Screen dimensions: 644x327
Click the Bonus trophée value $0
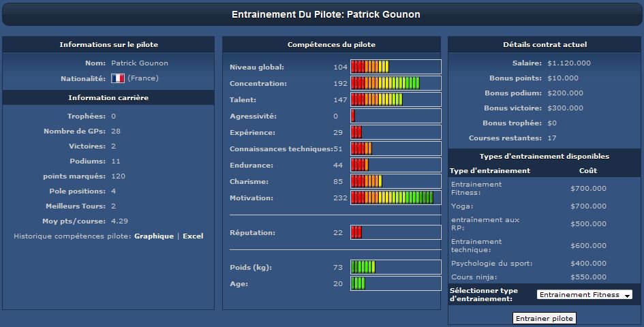[x=552, y=123]
